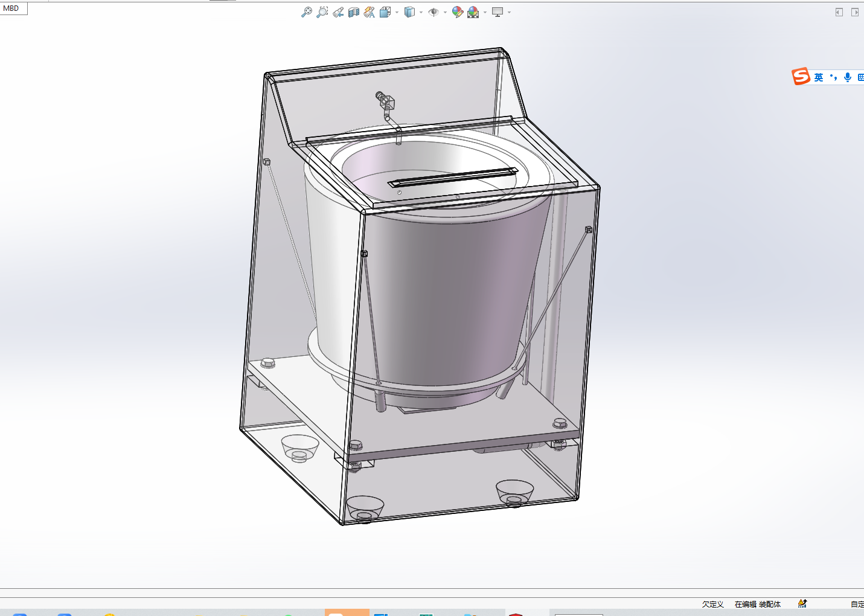Expand the Display Style dropdown arrow

click(x=421, y=12)
